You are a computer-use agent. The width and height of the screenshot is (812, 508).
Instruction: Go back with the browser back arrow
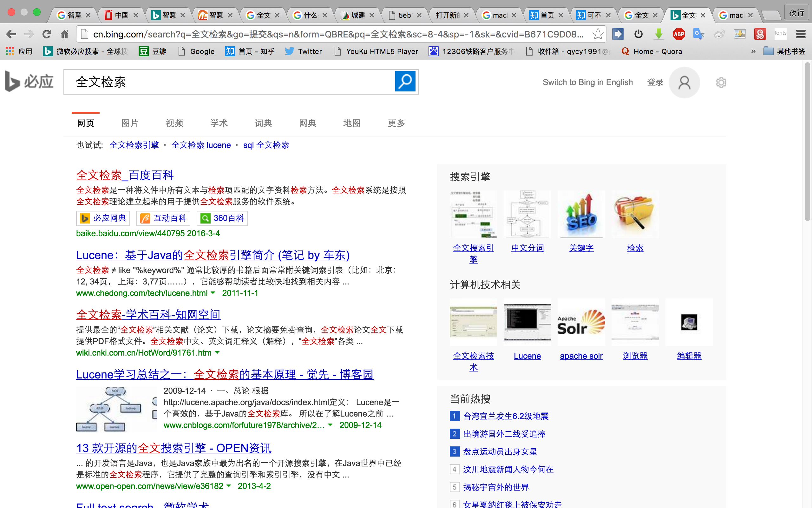pyautogui.click(x=11, y=34)
